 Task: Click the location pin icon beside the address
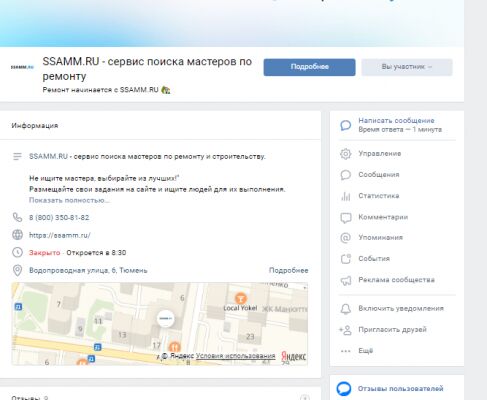point(17,270)
